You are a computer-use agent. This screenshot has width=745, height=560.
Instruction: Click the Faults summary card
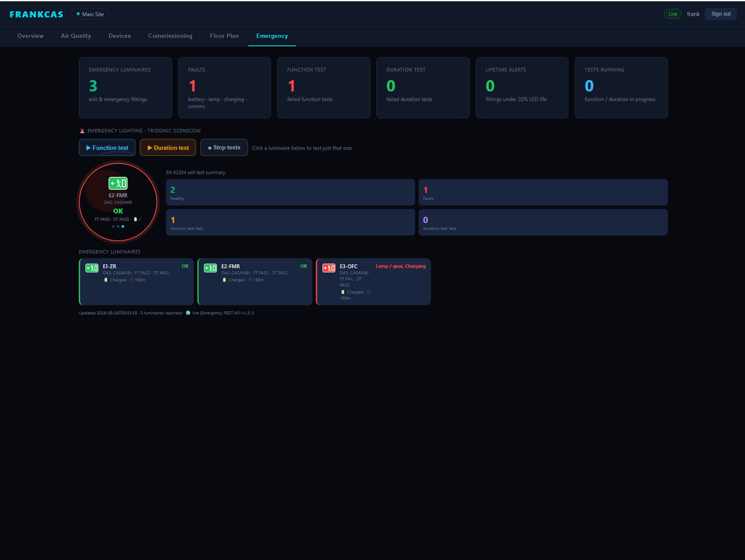pos(224,88)
